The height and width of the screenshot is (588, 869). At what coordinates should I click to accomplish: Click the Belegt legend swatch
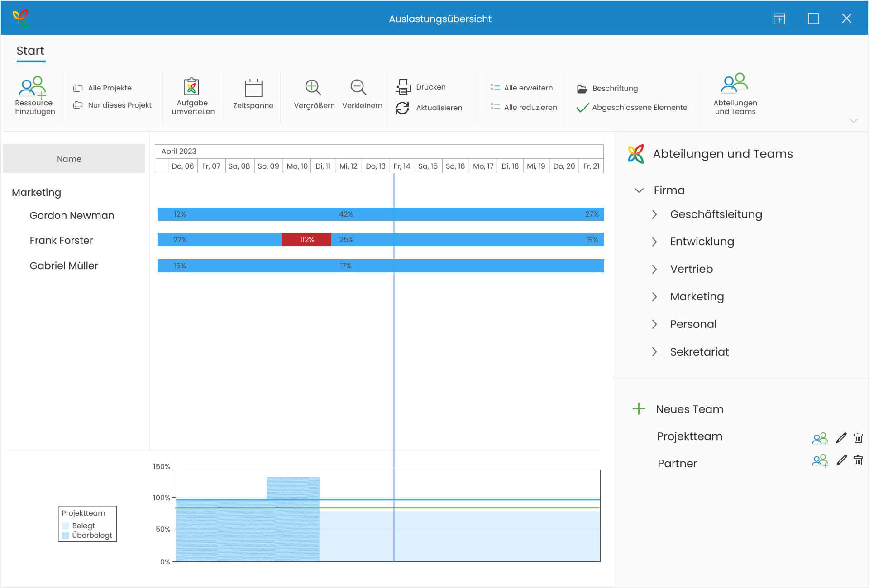click(66, 526)
